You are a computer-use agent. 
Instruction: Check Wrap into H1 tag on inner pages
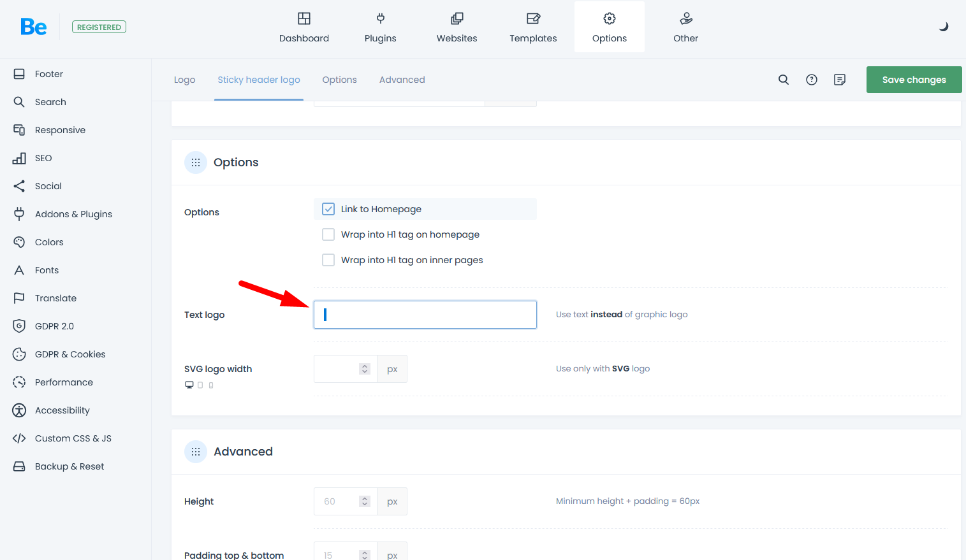(328, 260)
